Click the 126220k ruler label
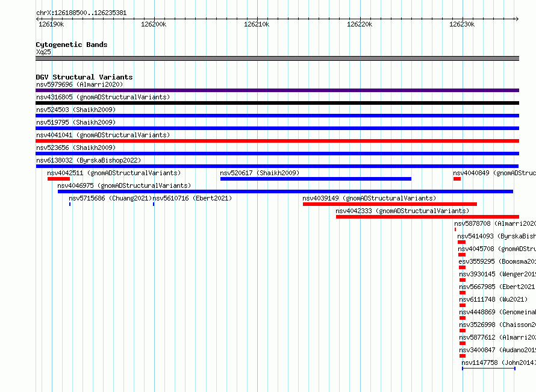This screenshot has width=536, height=392. [360, 24]
